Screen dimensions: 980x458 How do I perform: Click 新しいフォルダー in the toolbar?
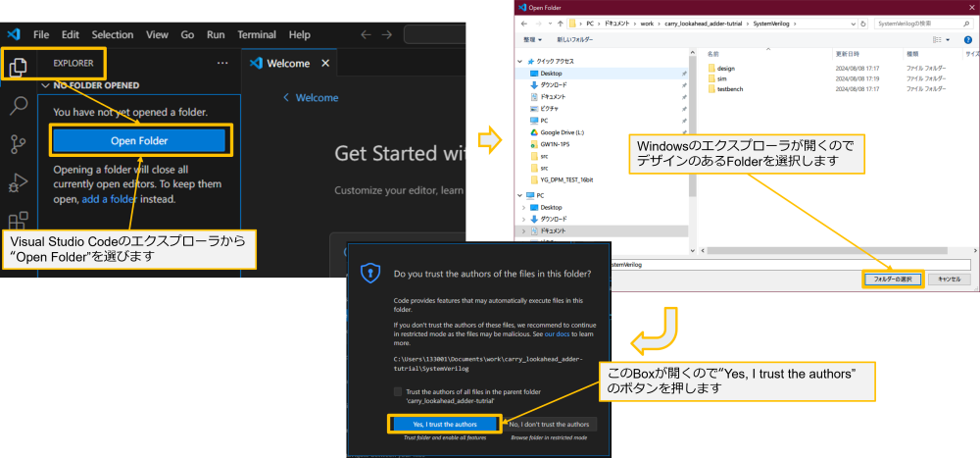[575, 39]
